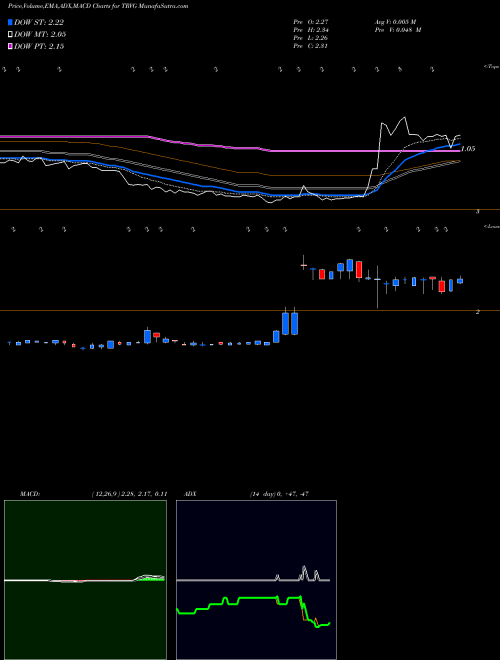Viewport: 500px width, 660px height.
Task: Click the blue DOW ST legend swatch
Action: click(x=10, y=22)
